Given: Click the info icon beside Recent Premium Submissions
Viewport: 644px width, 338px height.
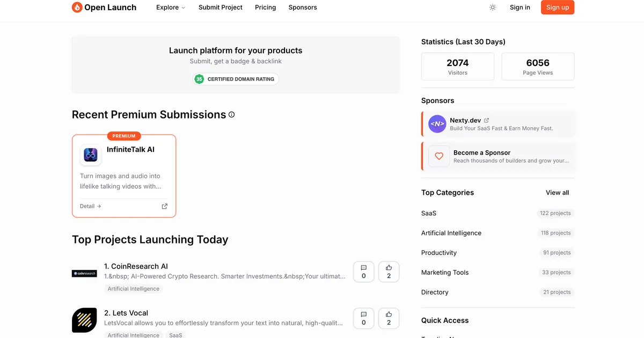Looking at the screenshot, I should tap(232, 115).
